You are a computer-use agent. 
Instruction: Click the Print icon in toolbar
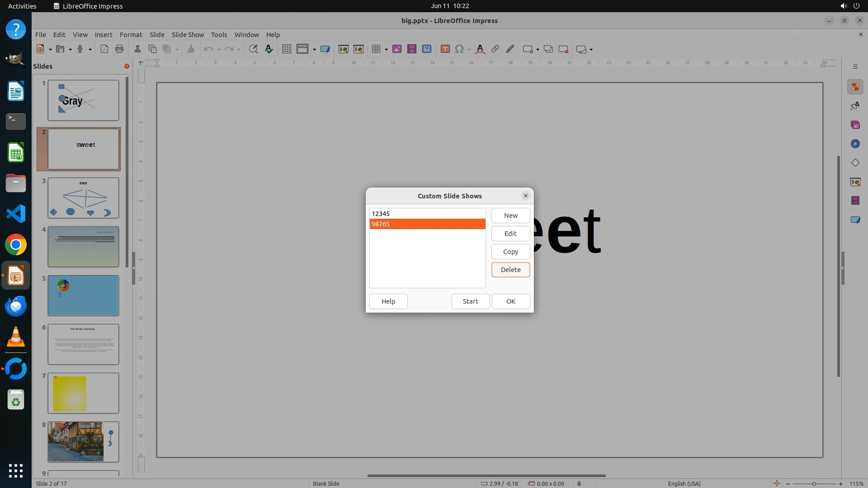119,49
